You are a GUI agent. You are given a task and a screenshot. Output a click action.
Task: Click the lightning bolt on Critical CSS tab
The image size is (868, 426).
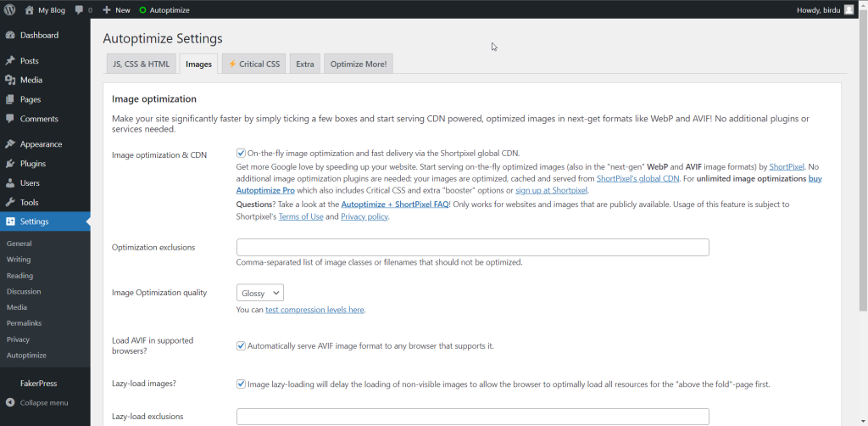pyautogui.click(x=232, y=64)
